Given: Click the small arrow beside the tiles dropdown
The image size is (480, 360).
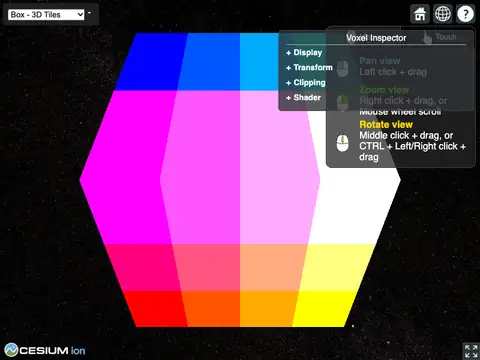Looking at the screenshot, I should (89, 13).
